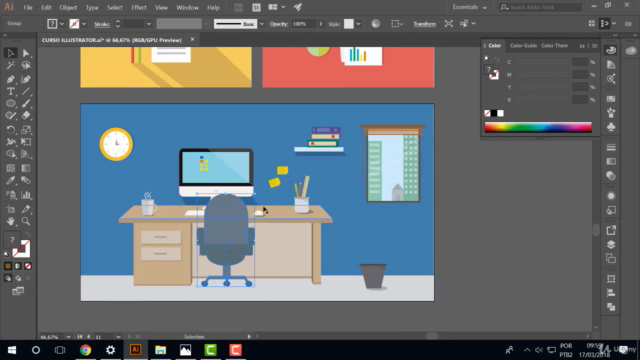Enable Draw Behind mode
Image resolution: width=640 pixels, height=360 pixels.
coord(18,278)
